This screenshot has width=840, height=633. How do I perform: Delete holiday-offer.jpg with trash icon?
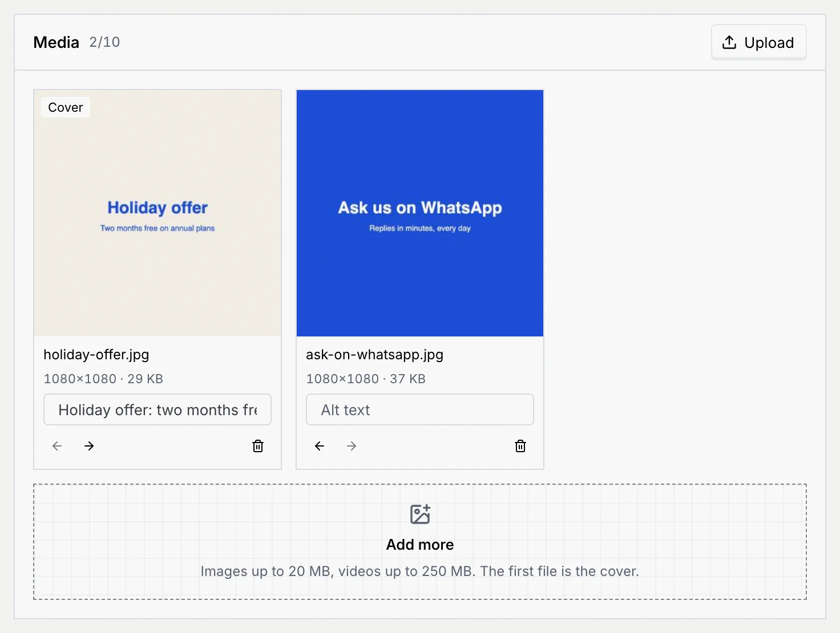pyautogui.click(x=258, y=446)
